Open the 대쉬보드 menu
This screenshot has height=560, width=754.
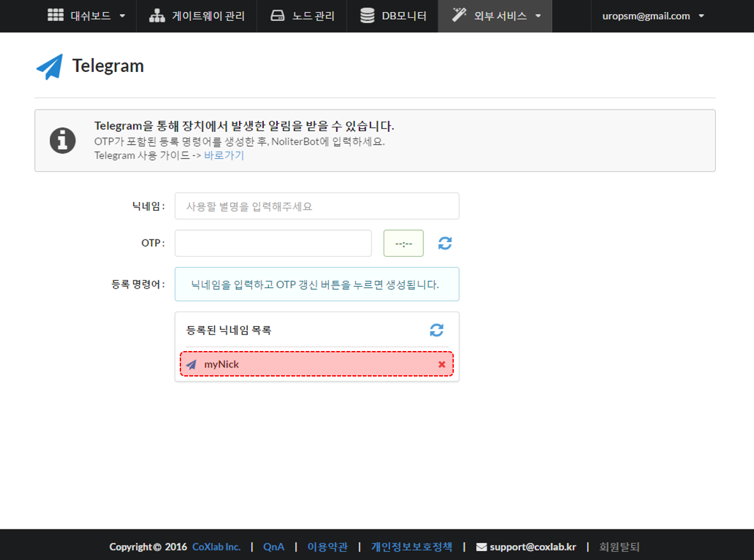tap(87, 16)
